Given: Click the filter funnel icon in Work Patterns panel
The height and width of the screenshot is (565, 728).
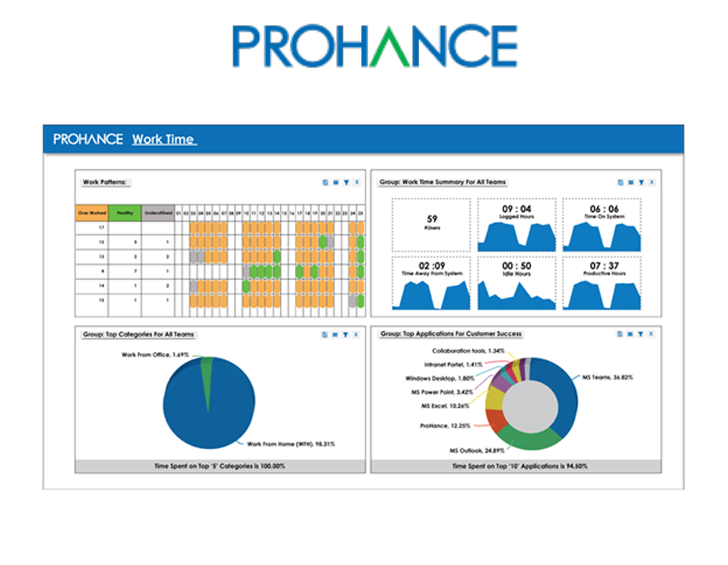Looking at the screenshot, I should click(x=346, y=183).
